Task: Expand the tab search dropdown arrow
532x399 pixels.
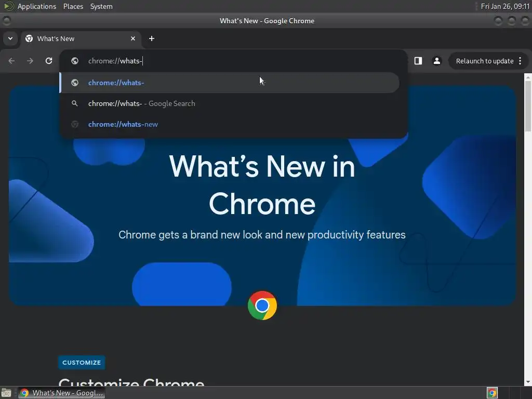Action: click(x=10, y=38)
